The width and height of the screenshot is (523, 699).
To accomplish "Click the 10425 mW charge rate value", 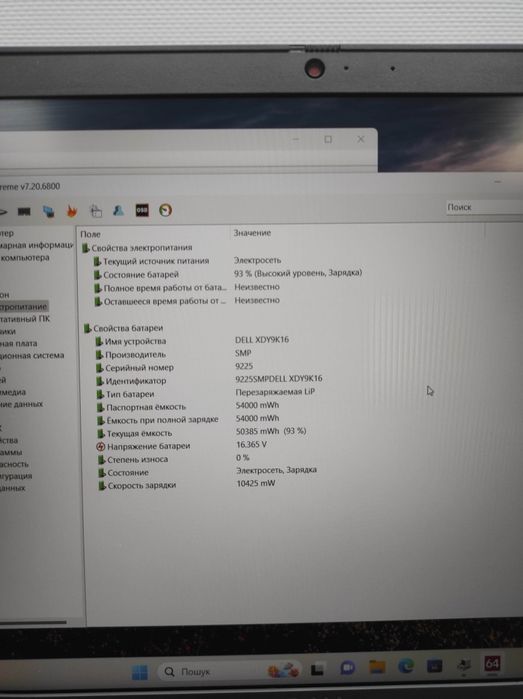I will tap(256, 483).
